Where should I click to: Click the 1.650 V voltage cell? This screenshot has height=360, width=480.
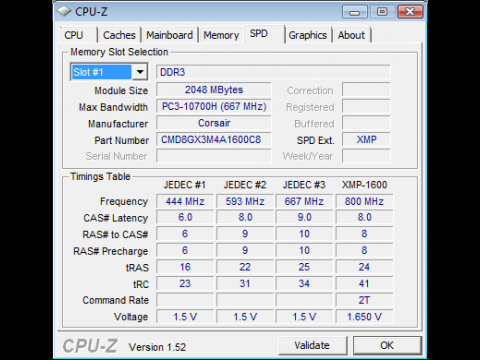pyautogui.click(x=364, y=316)
